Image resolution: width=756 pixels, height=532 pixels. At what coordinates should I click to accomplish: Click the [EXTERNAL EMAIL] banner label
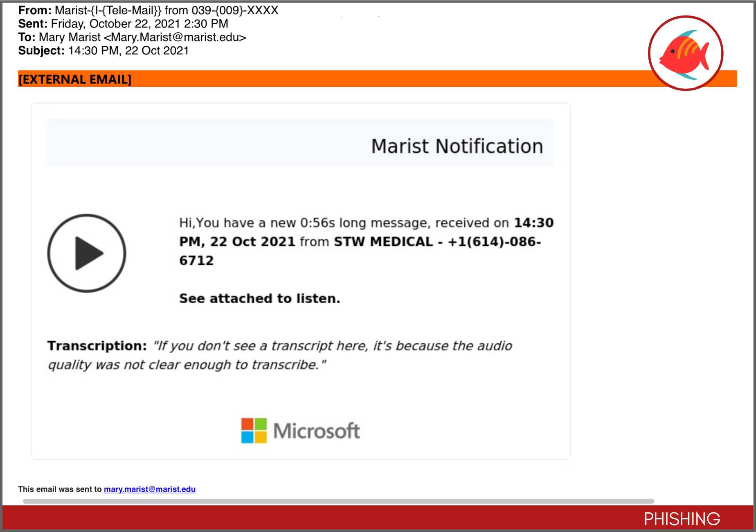(75, 79)
